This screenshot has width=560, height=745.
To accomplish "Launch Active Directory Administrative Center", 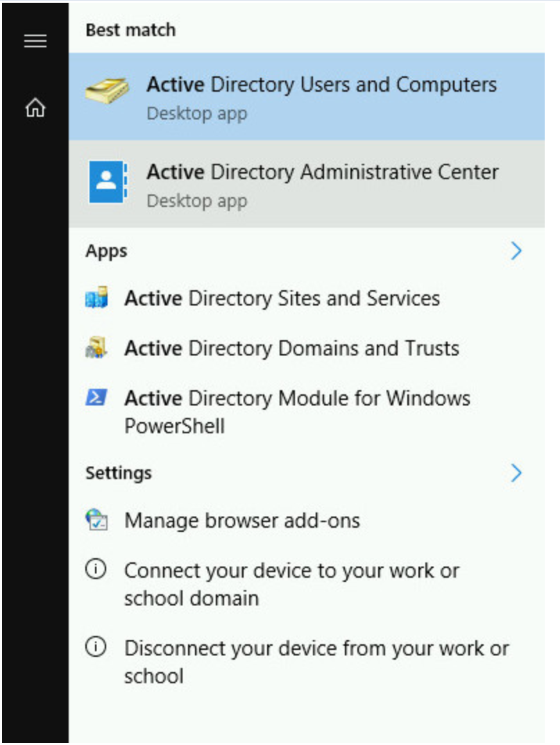I will point(322,172).
